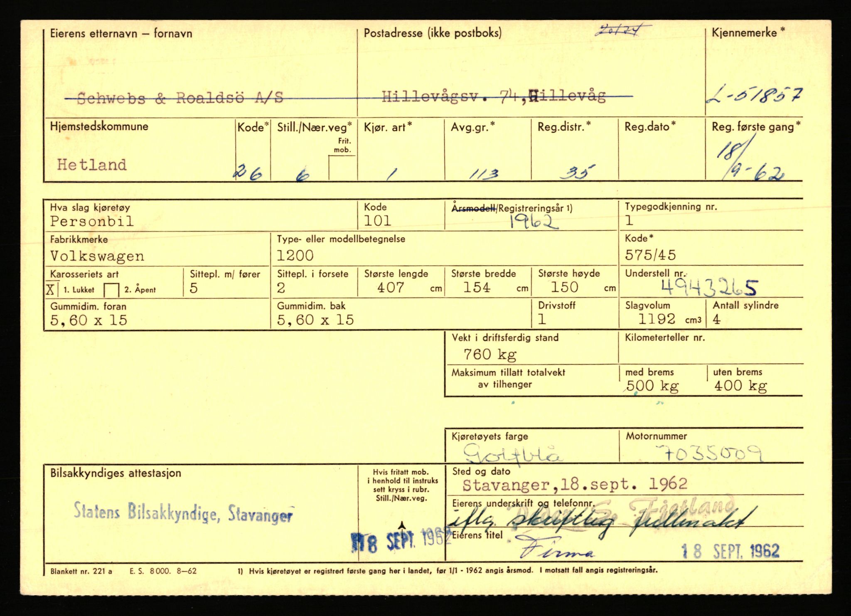
Task: Click the front tyre dimension '5,60 x 15'
Action: click(89, 320)
